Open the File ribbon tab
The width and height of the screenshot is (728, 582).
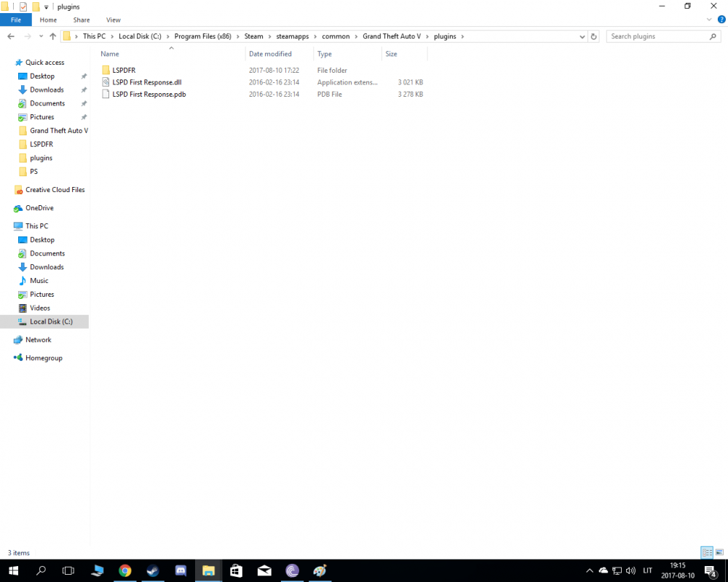point(16,20)
